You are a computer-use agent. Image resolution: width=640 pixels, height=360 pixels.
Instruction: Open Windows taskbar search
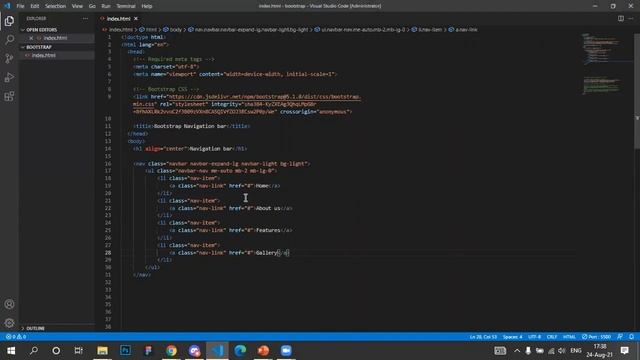[x=34, y=351]
